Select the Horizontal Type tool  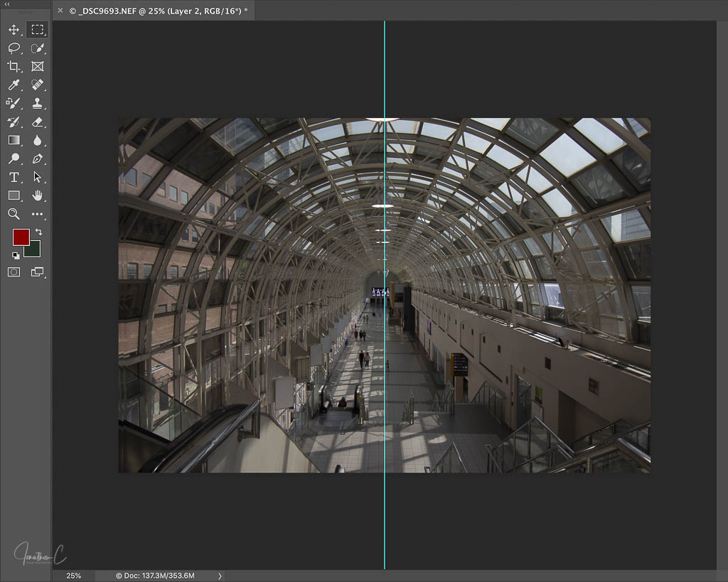pos(14,177)
